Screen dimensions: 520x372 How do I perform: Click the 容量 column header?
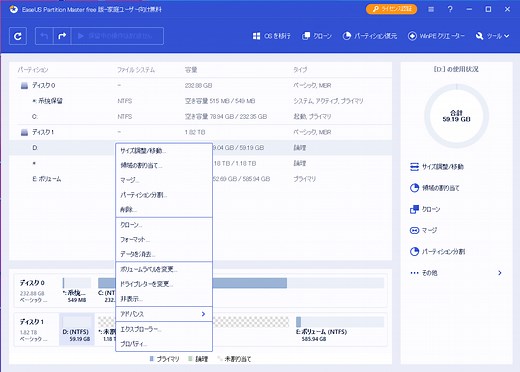191,70
